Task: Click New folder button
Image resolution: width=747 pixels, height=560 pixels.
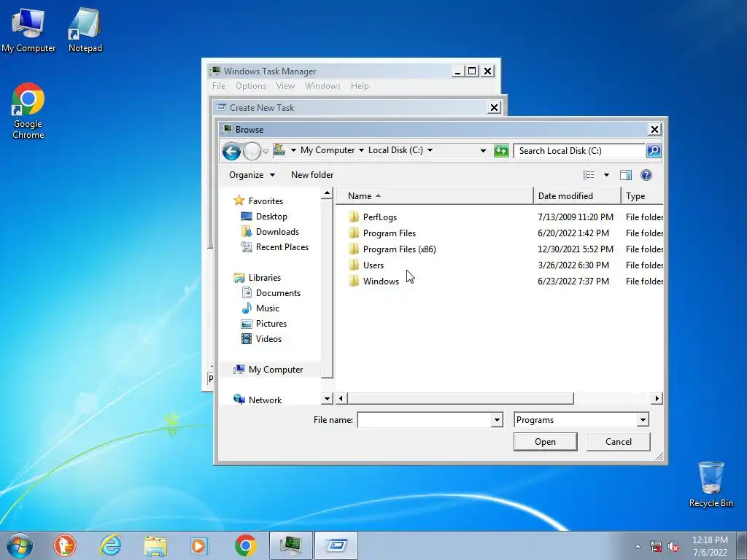Action: 312,175
